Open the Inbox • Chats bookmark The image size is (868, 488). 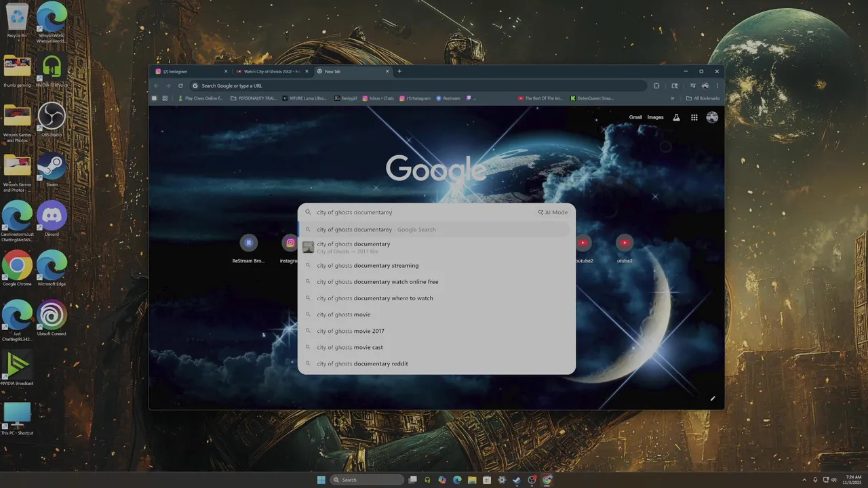378,98
